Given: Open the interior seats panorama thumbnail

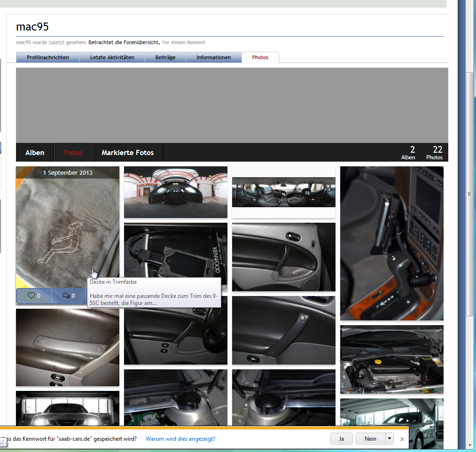Looking at the screenshot, I should tap(283, 192).
